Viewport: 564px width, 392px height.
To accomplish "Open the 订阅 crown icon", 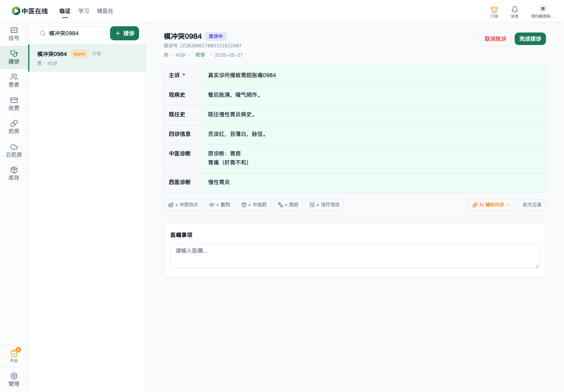I will pyautogui.click(x=494, y=12).
